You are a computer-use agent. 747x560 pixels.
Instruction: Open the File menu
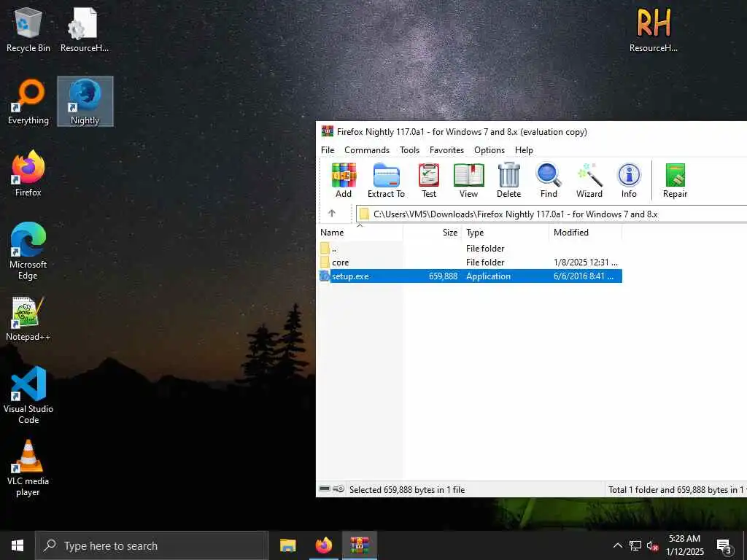[x=328, y=150]
